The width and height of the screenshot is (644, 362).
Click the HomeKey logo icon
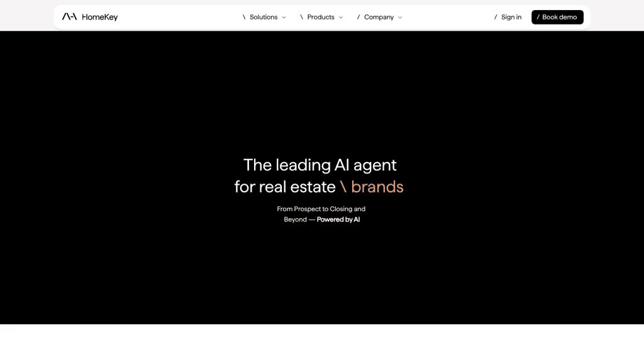point(69,17)
